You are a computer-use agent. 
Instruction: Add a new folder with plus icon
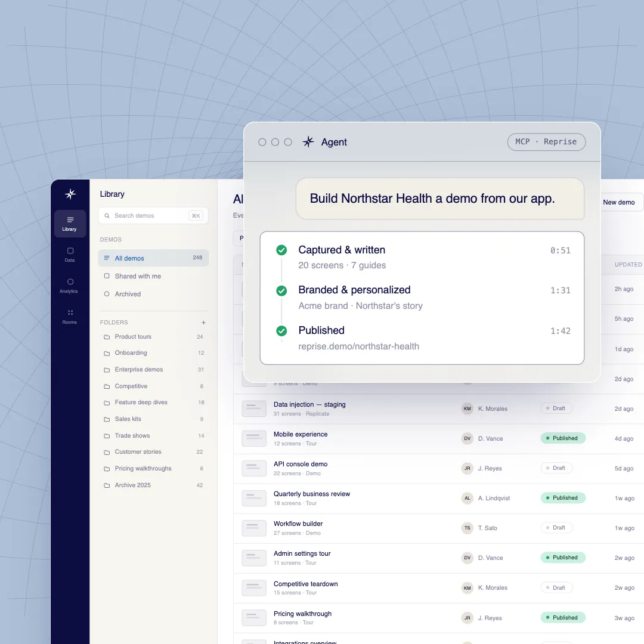203,323
